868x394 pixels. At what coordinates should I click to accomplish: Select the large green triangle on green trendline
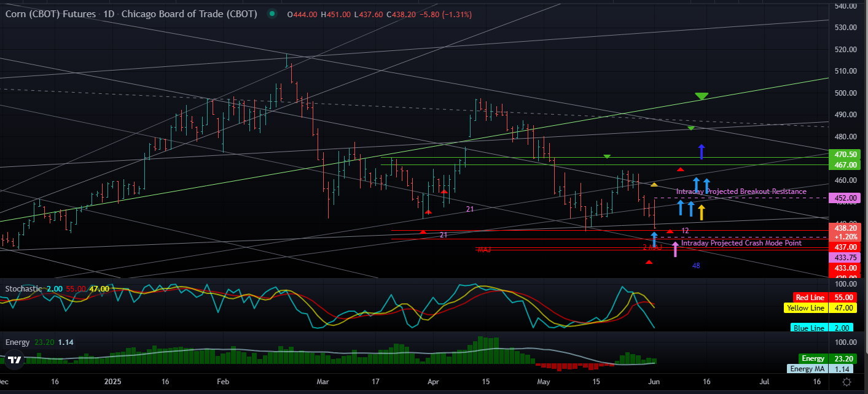[x=702, y=96]
